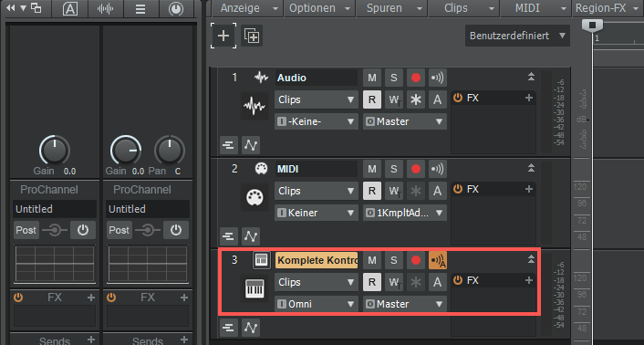Open the Optionen menu
This screenshot has width=644, height=345.
(319, 8)
